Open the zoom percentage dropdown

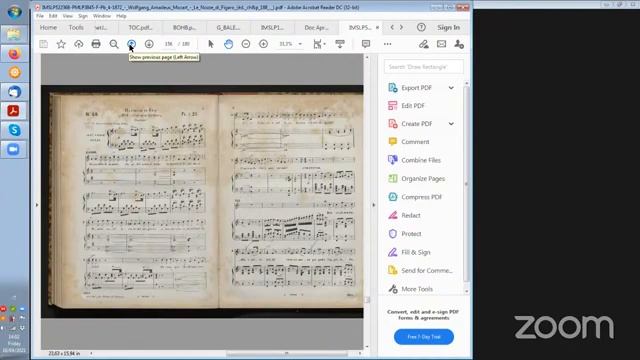pos(300,44)
